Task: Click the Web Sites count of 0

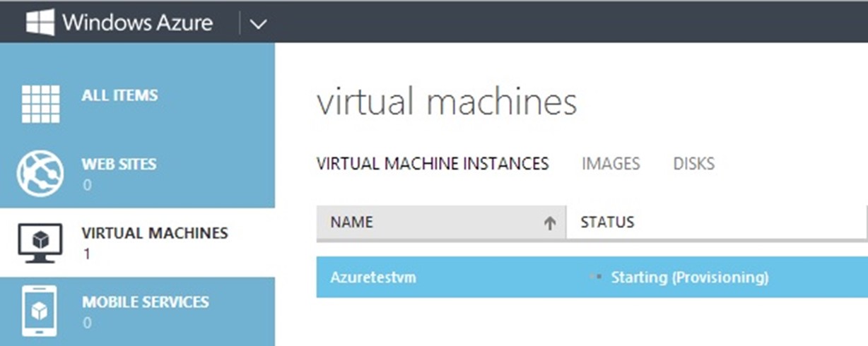Action: [x=87, y=186]
